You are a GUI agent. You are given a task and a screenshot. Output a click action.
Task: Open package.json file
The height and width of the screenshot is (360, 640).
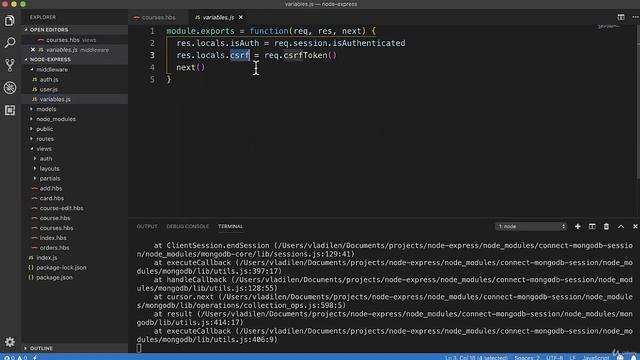(54, 278)
